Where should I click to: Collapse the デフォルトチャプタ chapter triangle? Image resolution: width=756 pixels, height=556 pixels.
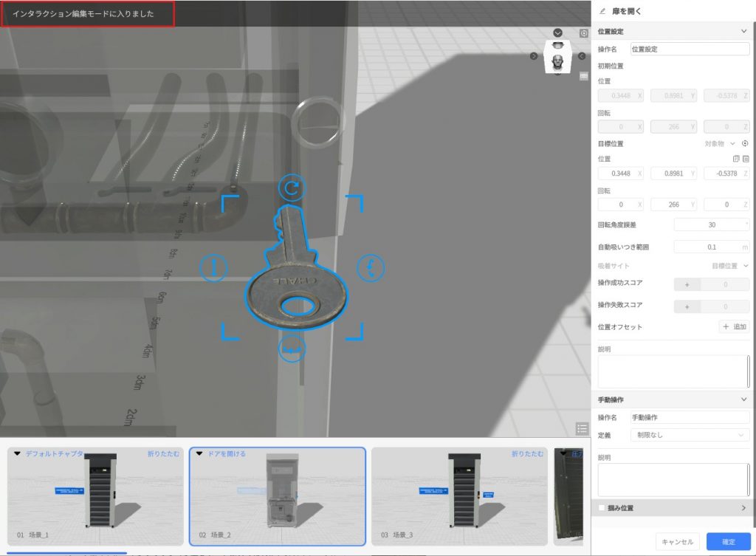tap(18, 453)
